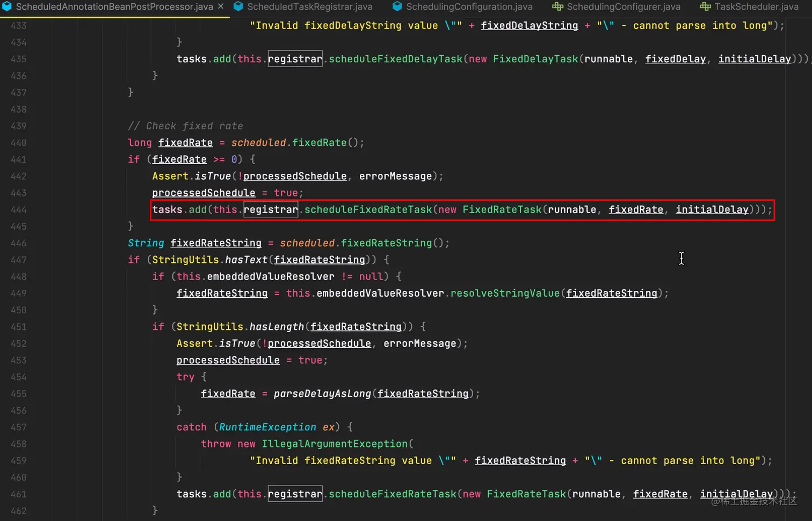
Task: Select the SchedulingConfigurer.java tab
Action: [623, 7]
